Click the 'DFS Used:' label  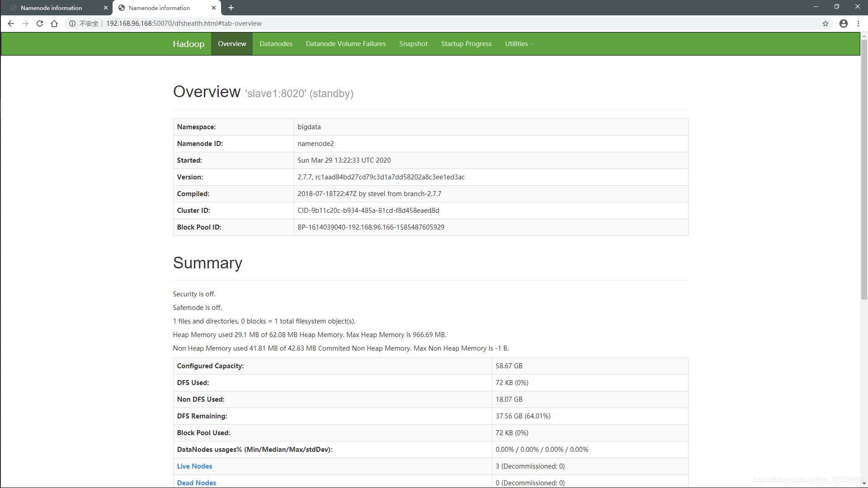click(193, 383)
